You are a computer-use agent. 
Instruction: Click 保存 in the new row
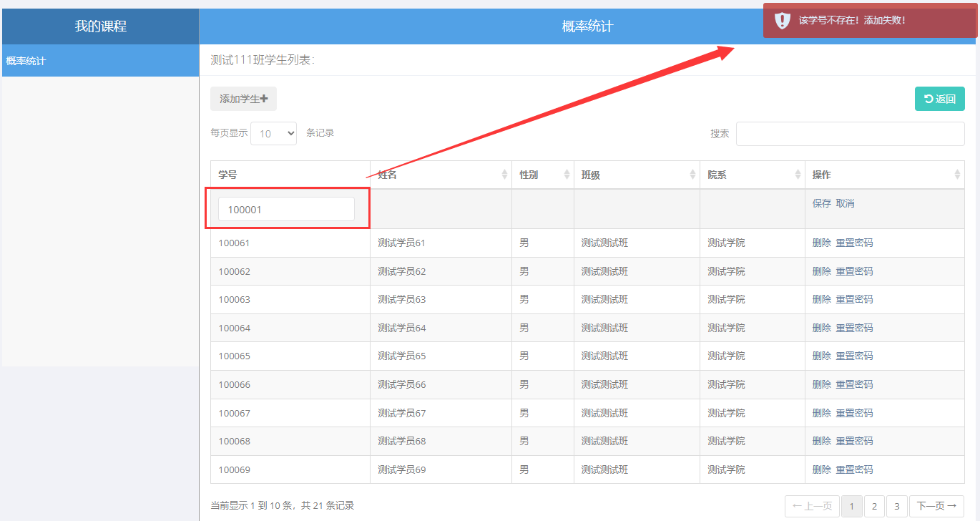[x=822, y=203]
